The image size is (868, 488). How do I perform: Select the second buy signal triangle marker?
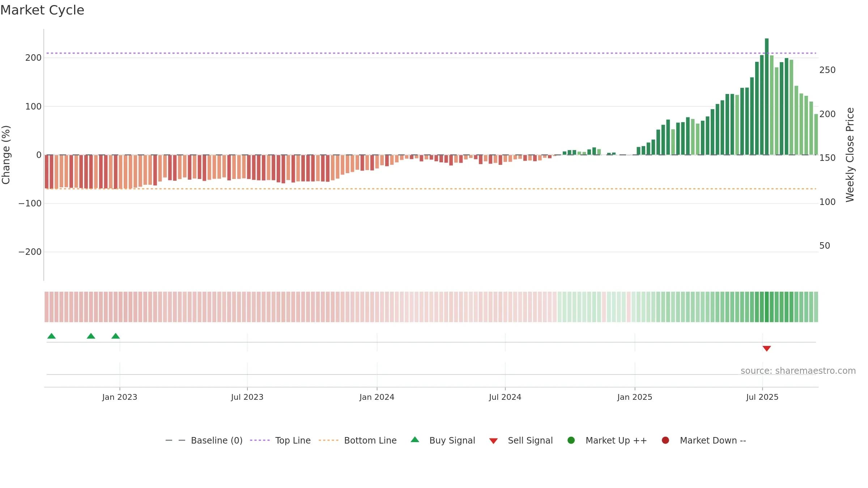(x=91, y=336)
